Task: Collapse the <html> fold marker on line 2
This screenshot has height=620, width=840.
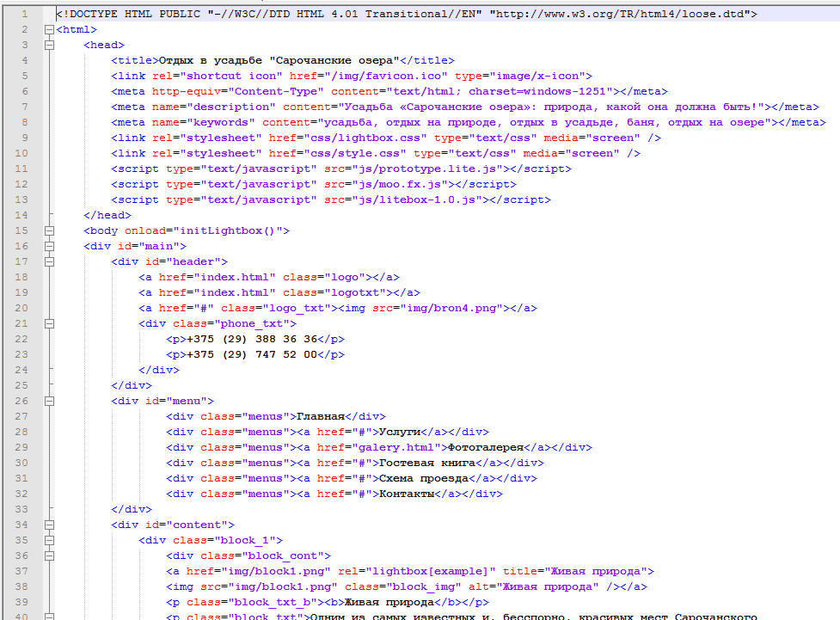Action: click(x=49, y=29)
